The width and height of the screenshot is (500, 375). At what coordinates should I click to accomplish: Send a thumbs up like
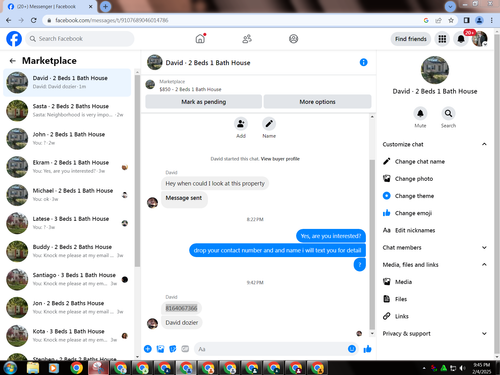(x=367, y=349)
